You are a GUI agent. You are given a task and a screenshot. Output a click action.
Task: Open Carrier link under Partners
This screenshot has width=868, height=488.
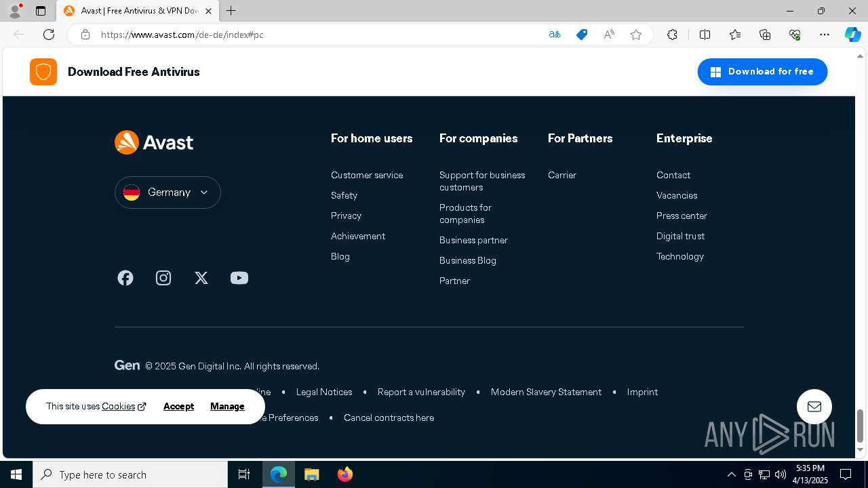pos(562,175)
